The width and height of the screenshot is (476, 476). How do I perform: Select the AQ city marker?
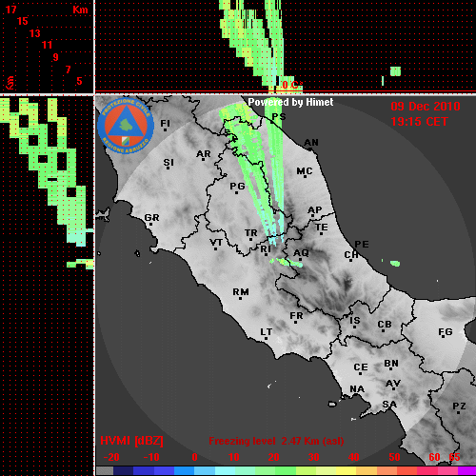click(300, 259)
